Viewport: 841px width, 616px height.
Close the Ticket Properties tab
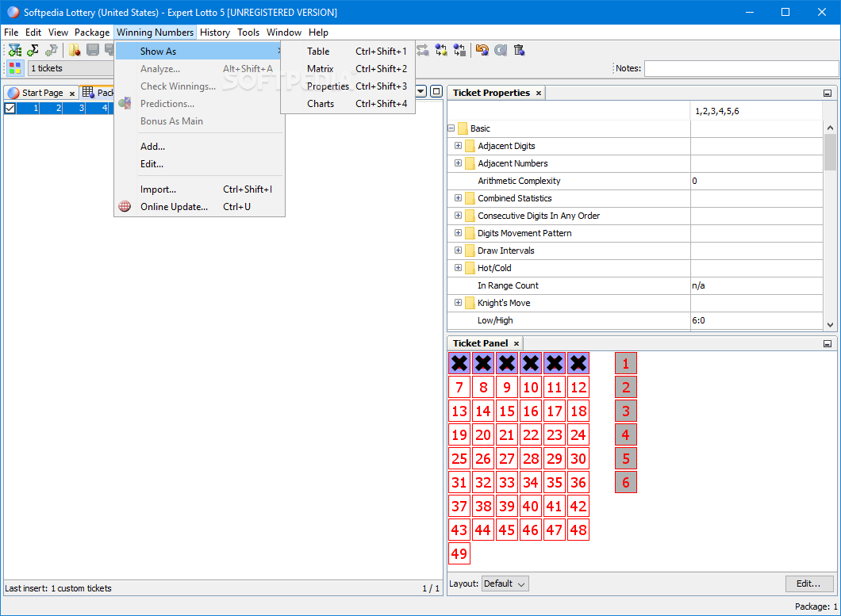[539, 94]
